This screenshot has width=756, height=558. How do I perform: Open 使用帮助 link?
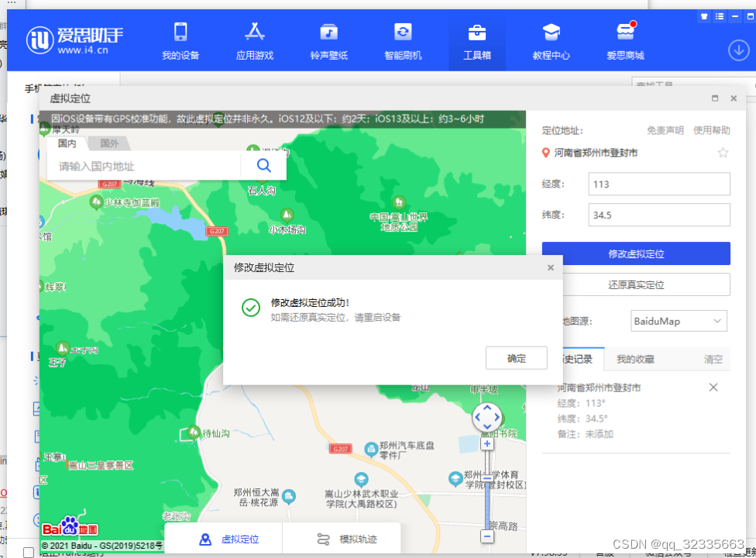[x=712, y=130]
